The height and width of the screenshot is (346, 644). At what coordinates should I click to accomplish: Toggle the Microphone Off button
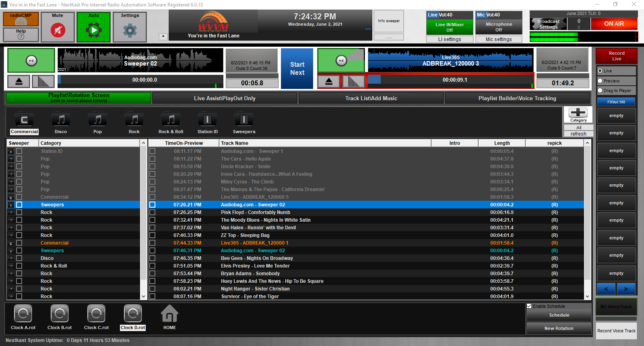click(x=499, y=27)
